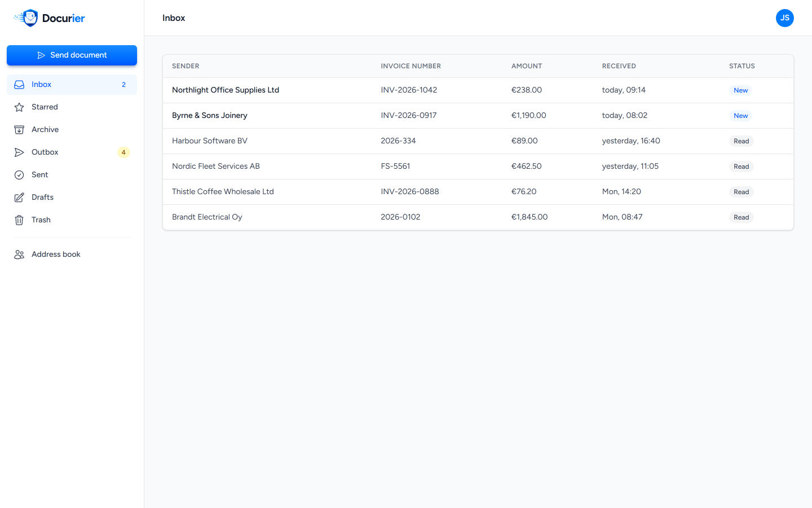Click the Outbox count badge 4
812x508 pixels.
[123, 152]
